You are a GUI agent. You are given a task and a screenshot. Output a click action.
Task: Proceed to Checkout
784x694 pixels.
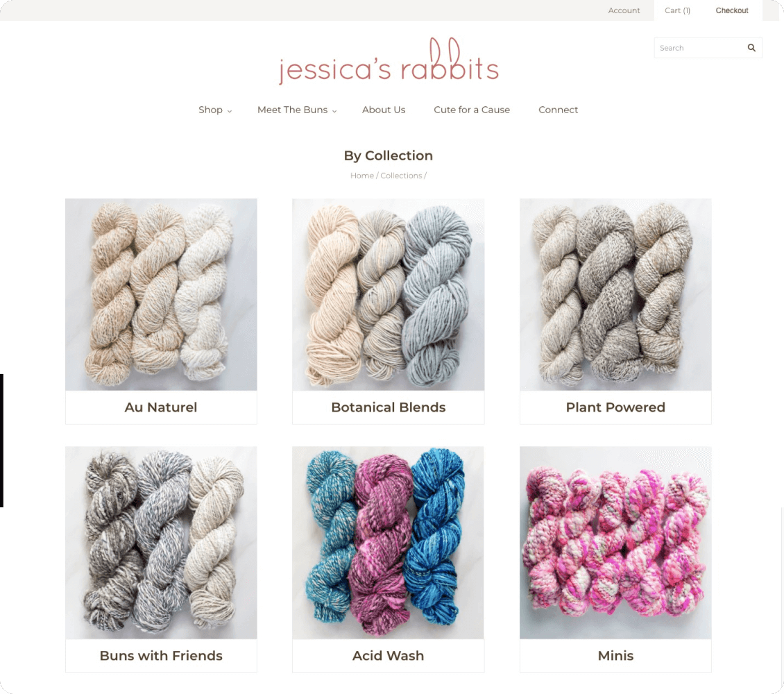(731, 10)
